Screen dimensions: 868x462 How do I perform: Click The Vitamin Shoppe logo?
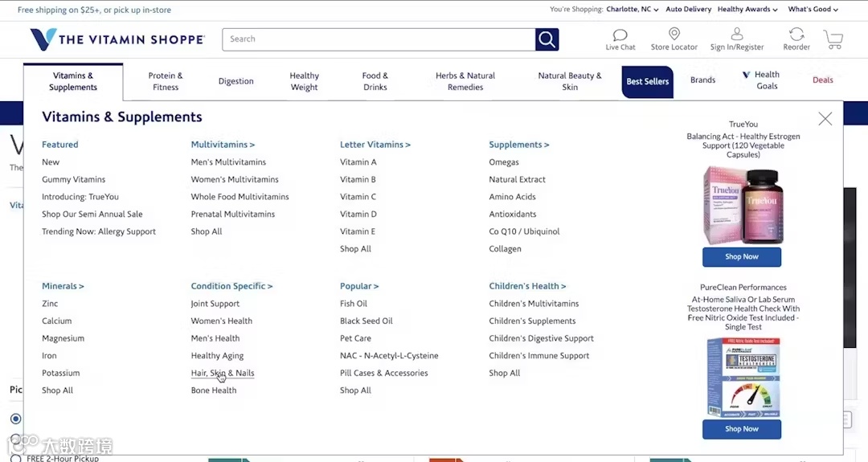[117, 39]
